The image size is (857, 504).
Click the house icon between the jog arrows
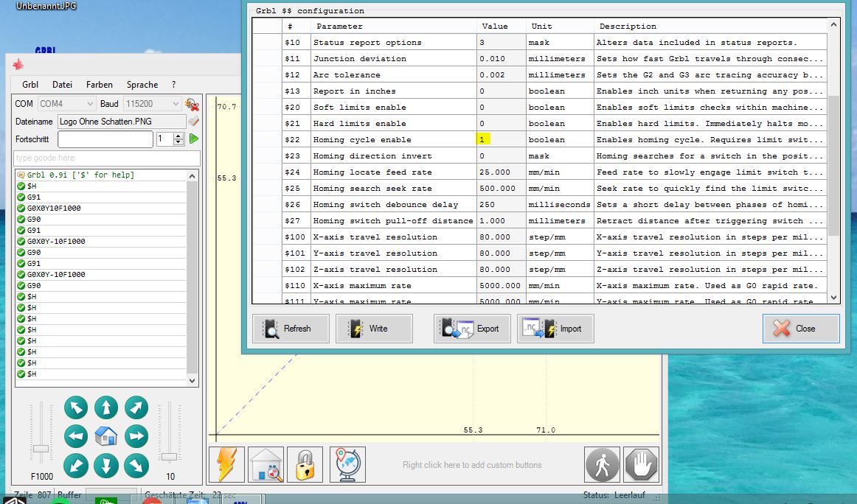point(106,436)
